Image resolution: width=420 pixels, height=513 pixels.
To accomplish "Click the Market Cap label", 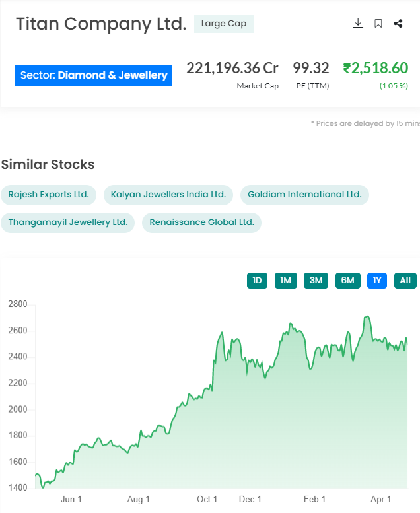I will pos(258,86).
